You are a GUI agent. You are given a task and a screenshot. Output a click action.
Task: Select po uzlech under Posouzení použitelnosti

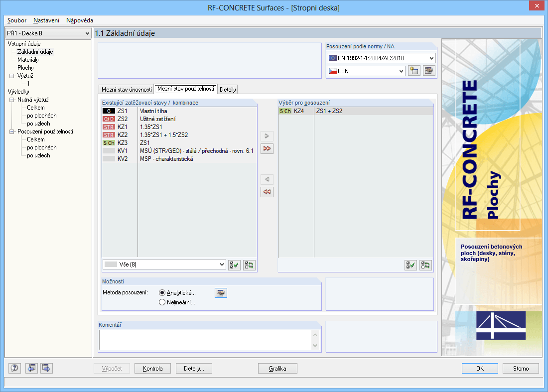coord(38,155)
